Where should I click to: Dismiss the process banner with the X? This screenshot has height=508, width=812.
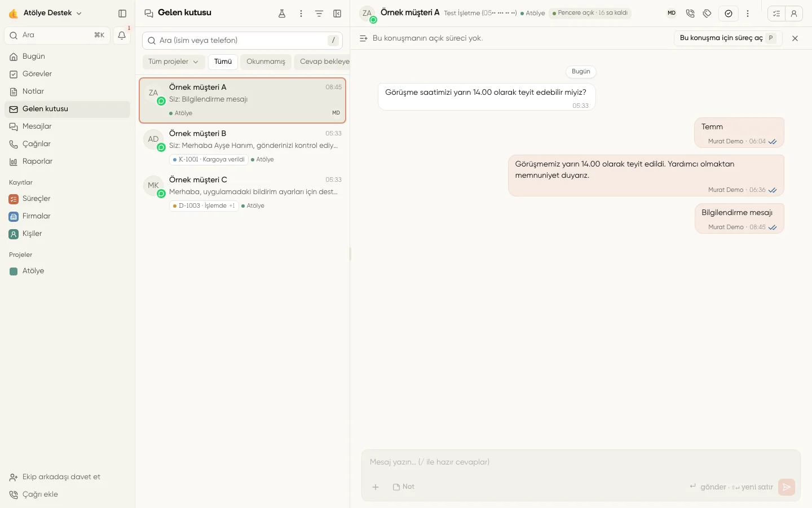coord(795,38)
